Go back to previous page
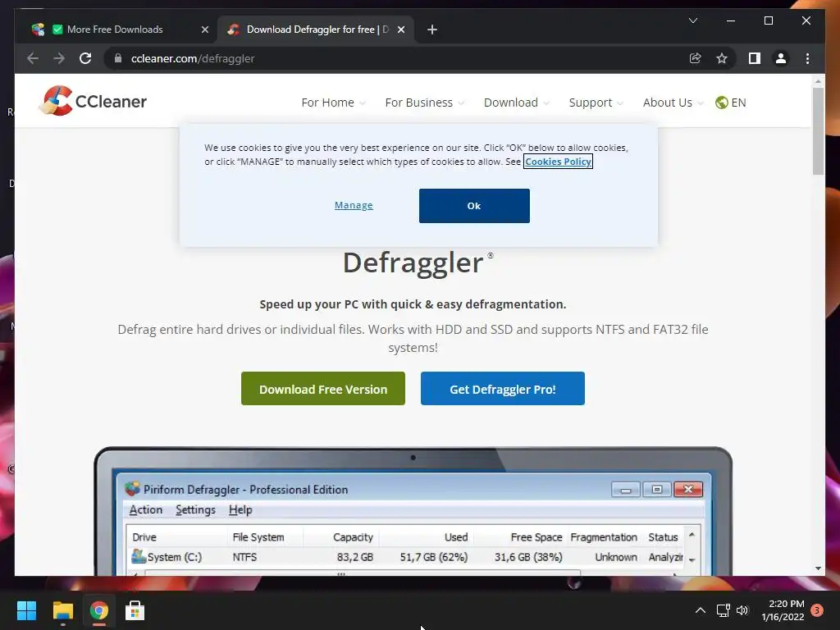The width and height of the screenshot is (840, 630). point(33,58)
